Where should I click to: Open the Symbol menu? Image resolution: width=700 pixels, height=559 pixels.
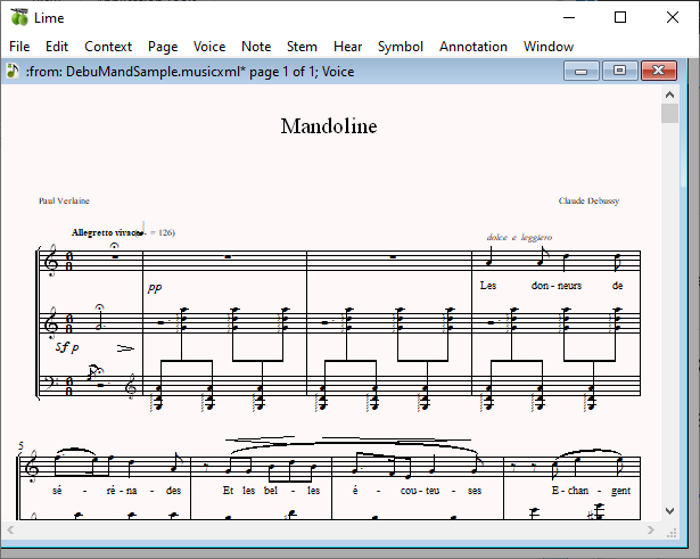tap(400, 46)
